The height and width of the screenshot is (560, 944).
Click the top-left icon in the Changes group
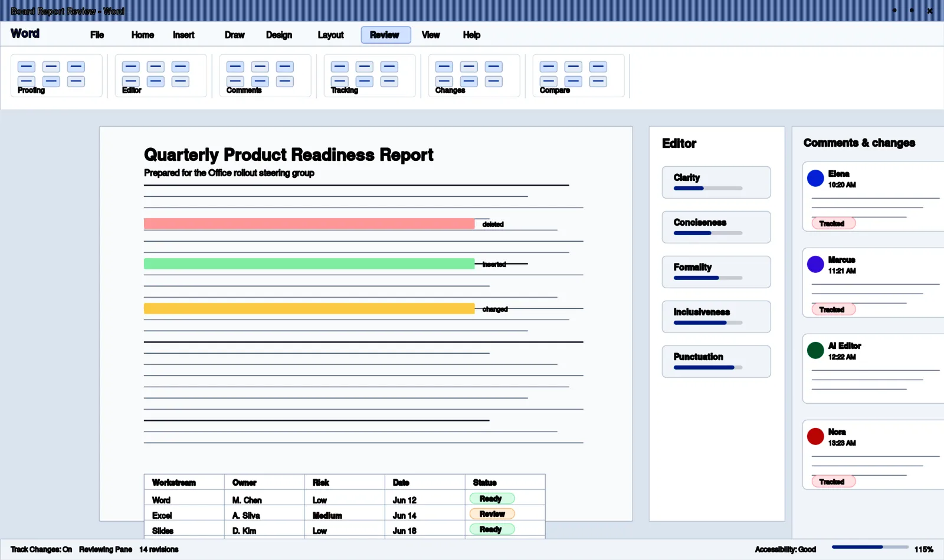tap(444, 67)
